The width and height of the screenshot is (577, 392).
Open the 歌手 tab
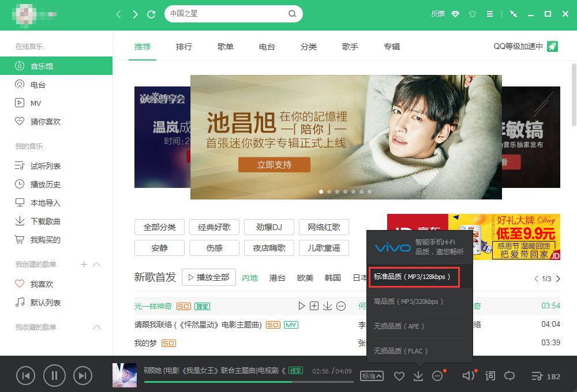(x=350, y=47)
